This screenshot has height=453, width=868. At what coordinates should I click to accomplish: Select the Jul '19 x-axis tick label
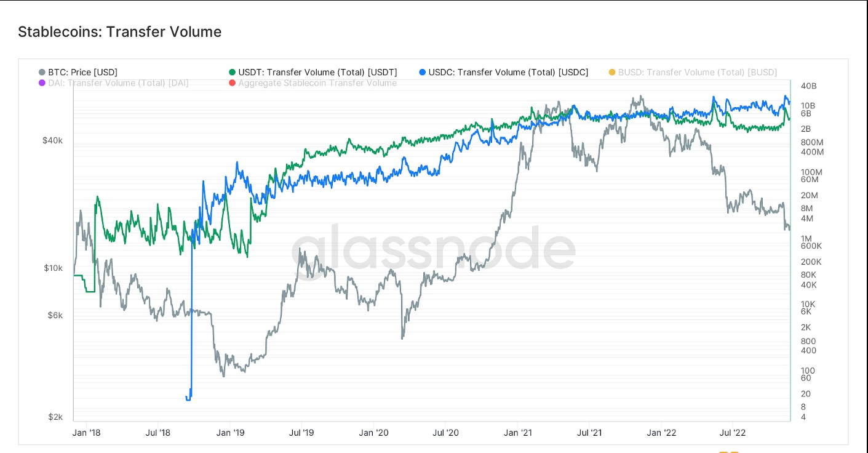pos(301,433)
